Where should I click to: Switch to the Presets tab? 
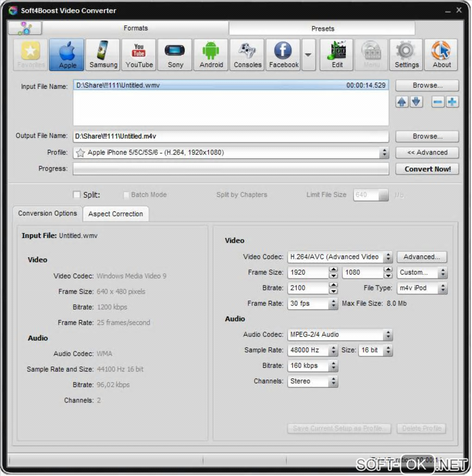tap(323, 29)
